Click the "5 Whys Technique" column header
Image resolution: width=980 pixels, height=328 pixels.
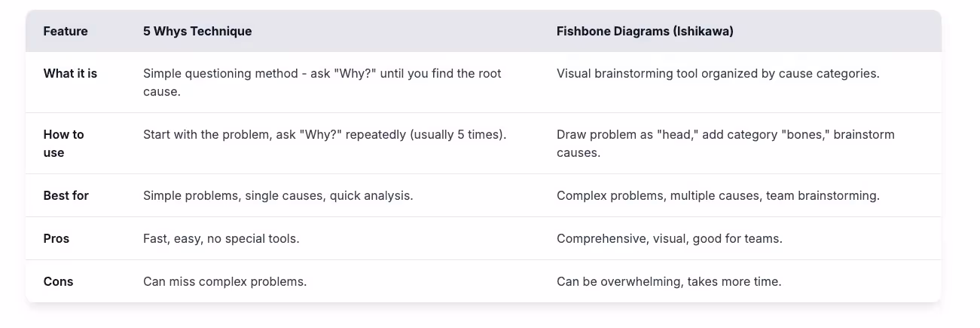click(197, 32)
